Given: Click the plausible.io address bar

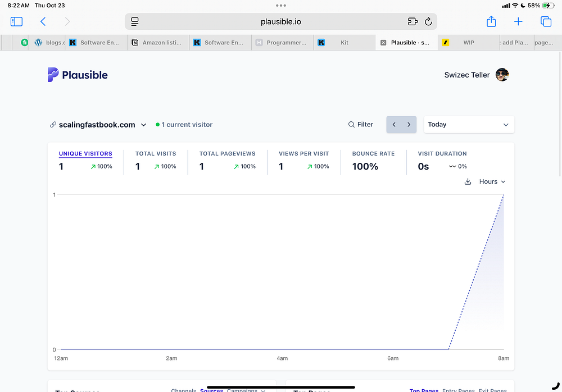Looking at the screenshot, I should [280, 21].
